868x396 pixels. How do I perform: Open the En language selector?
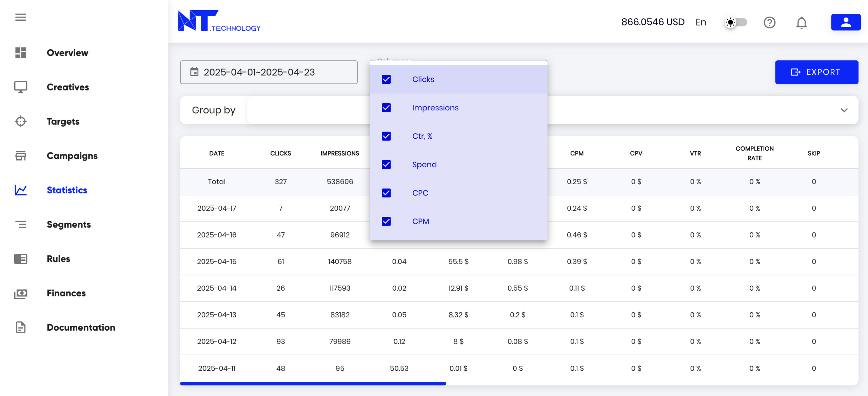[x=701, y=22]
